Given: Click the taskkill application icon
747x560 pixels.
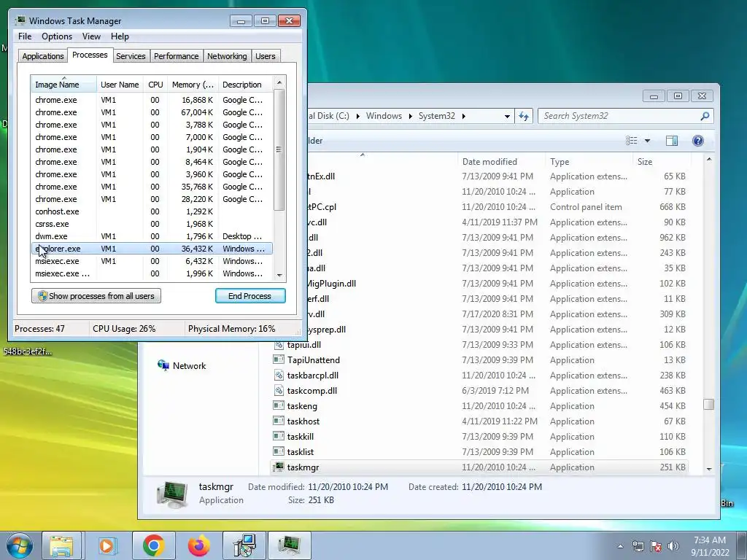Looking at the screenshot, I should click(278, 436).
